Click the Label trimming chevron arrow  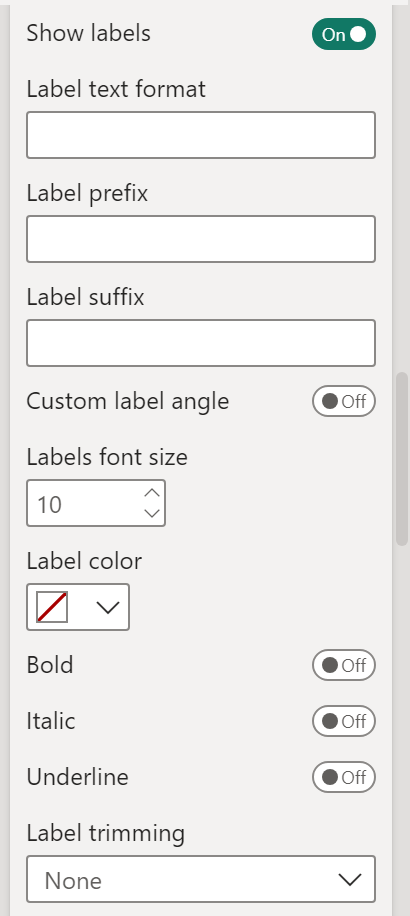click(350, 880)
